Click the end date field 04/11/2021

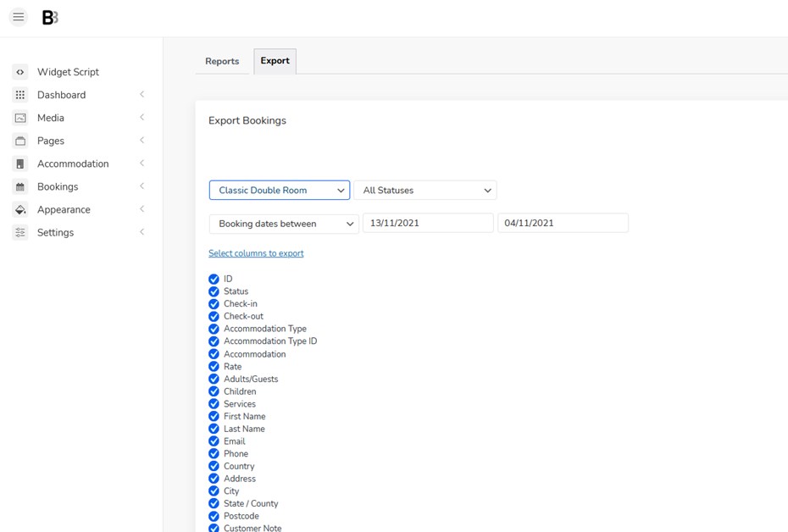[x=563, y=223]
